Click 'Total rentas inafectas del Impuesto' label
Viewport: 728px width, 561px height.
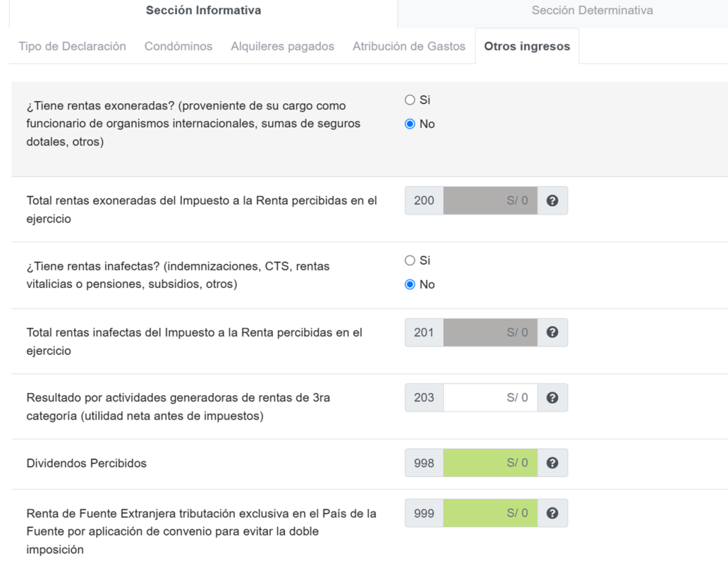point(194,341)
